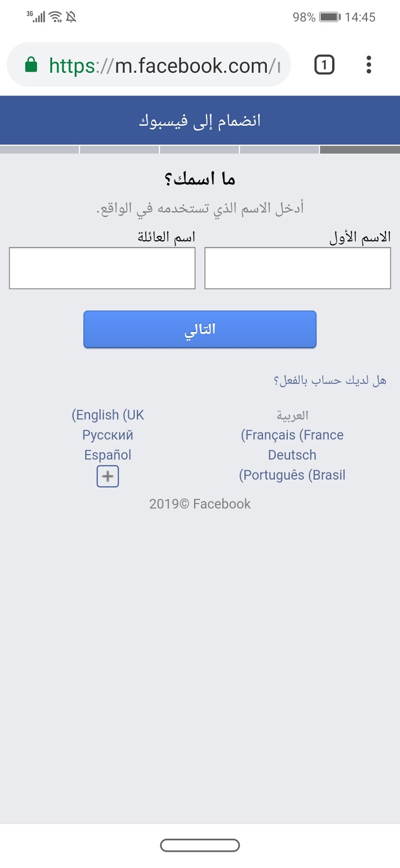Focus the first name (الاسم الأول) field
The width and height of the screenshot is (400, 868).
298,268
